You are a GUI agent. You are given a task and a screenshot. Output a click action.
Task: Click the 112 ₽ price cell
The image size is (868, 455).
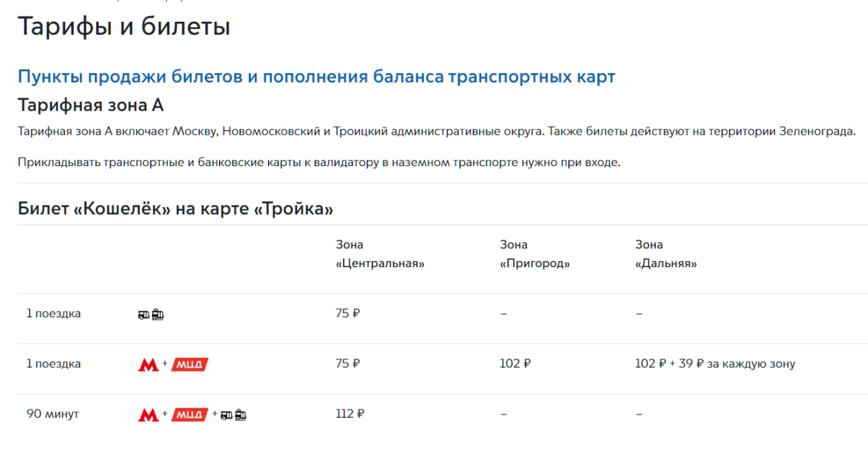[x=350, y=414]
